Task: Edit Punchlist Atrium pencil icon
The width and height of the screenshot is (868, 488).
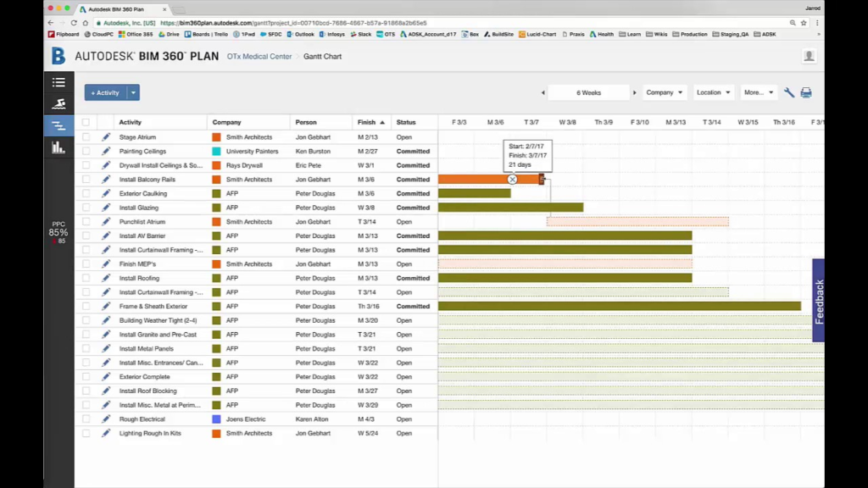Action: [106, 222]
